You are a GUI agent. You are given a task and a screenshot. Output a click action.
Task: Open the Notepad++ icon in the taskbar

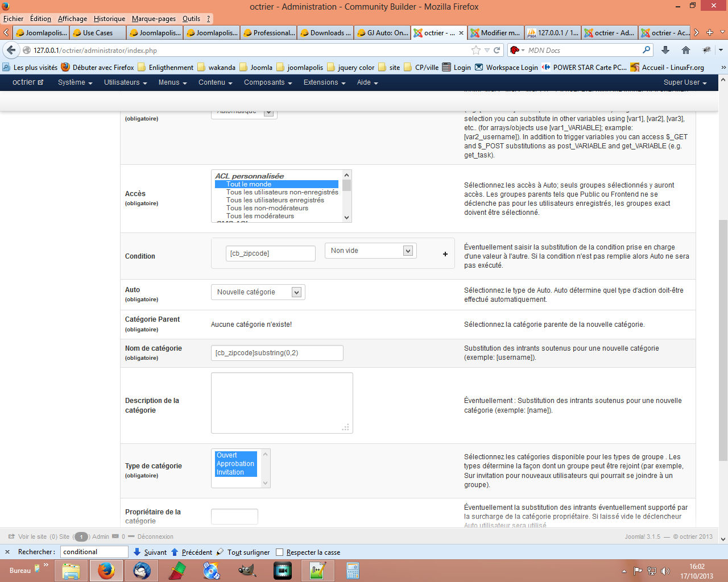(x=317, y=570)
